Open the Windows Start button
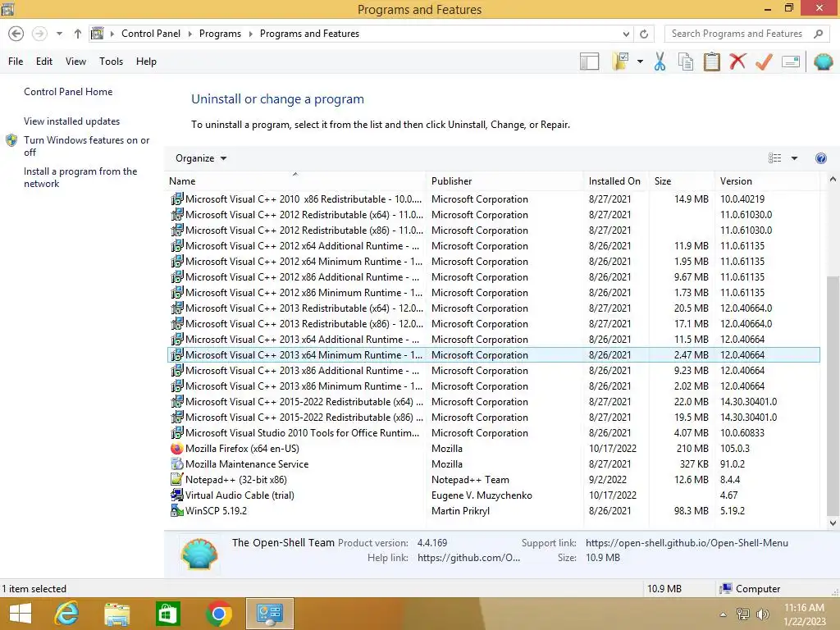This screenshot has width=840, height=630. point(21,614)
